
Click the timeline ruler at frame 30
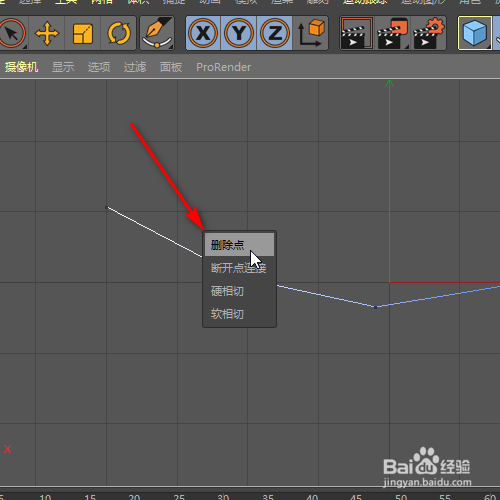[x=223, y=497]
